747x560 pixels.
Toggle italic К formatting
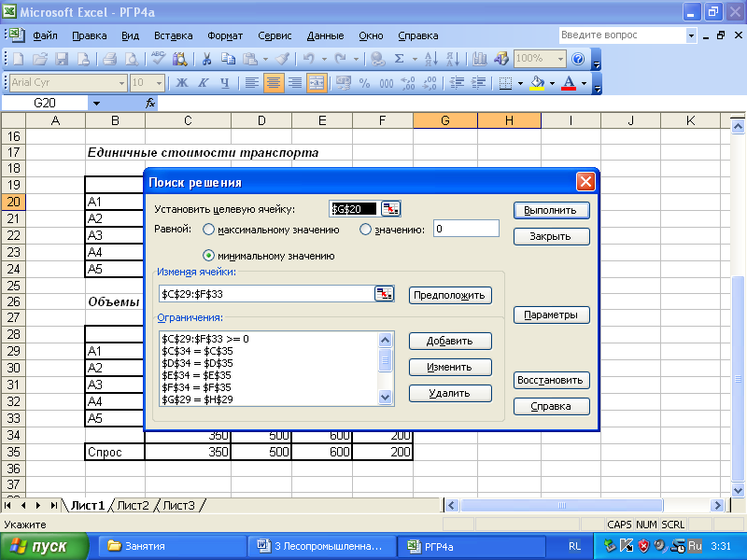point(204,83)
